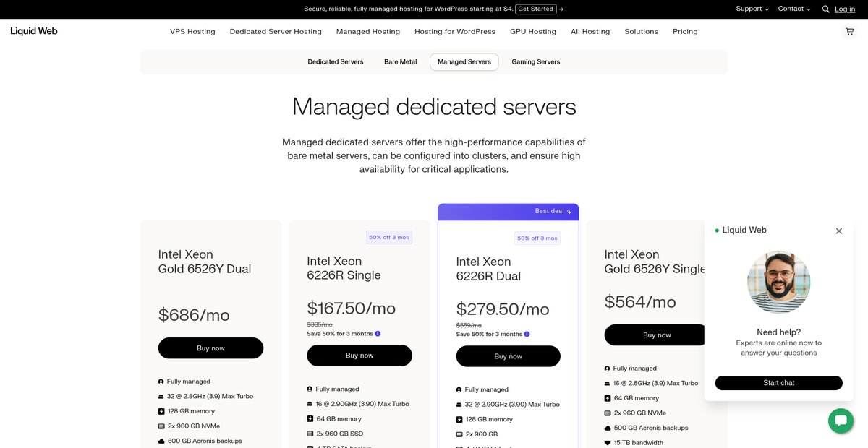
Task: Switch to the Gaming Servers tab
Action: [536, 62]
